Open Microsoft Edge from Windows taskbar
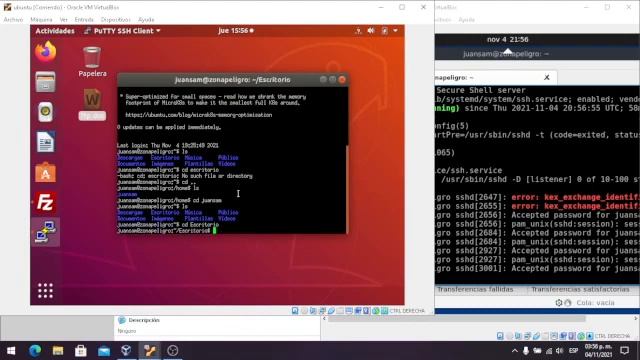 coord(35,351)
